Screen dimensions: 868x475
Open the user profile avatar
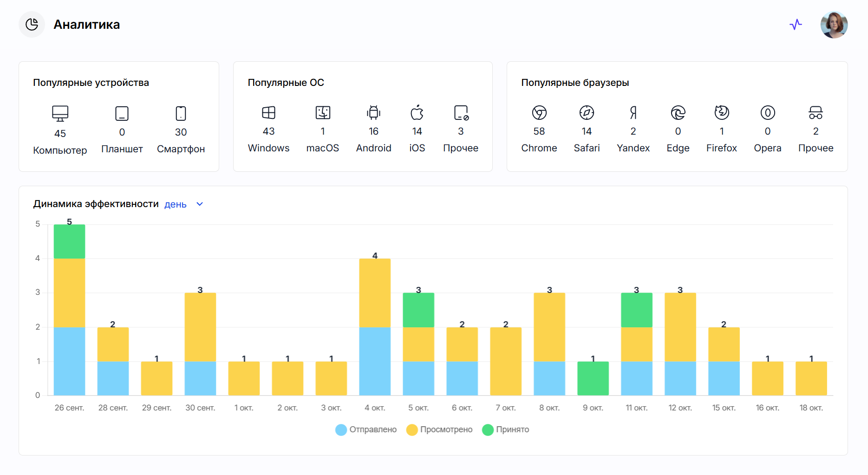coord(834,25)
